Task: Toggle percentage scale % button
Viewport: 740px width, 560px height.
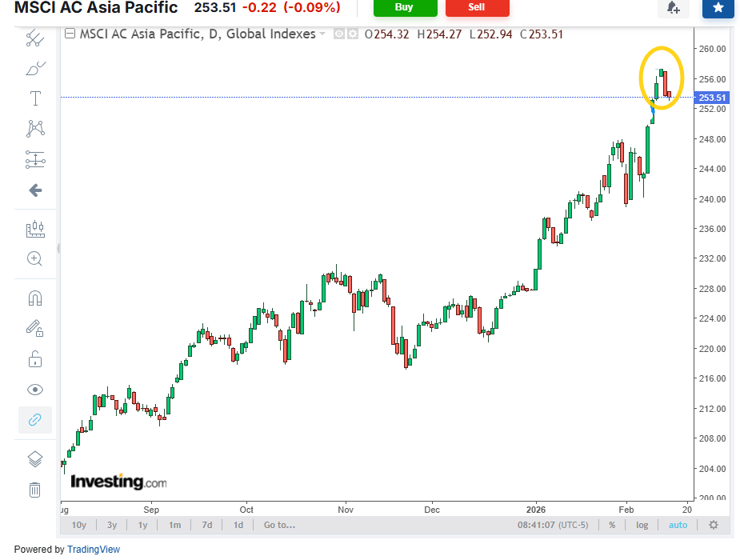Action: click(x=612, y=525)
